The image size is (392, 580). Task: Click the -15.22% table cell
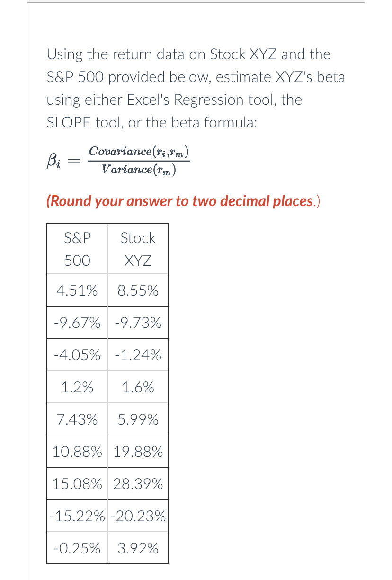click(78, 516)
